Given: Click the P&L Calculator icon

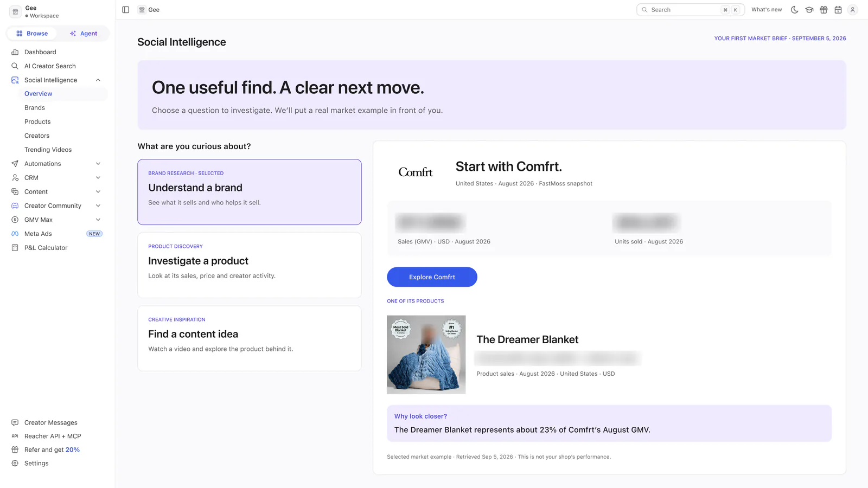Looking at the screenshot, I should [15, 248].
